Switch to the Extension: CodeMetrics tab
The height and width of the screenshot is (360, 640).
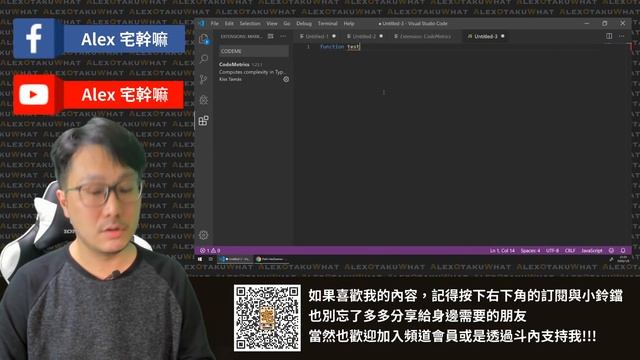[425, 36]
